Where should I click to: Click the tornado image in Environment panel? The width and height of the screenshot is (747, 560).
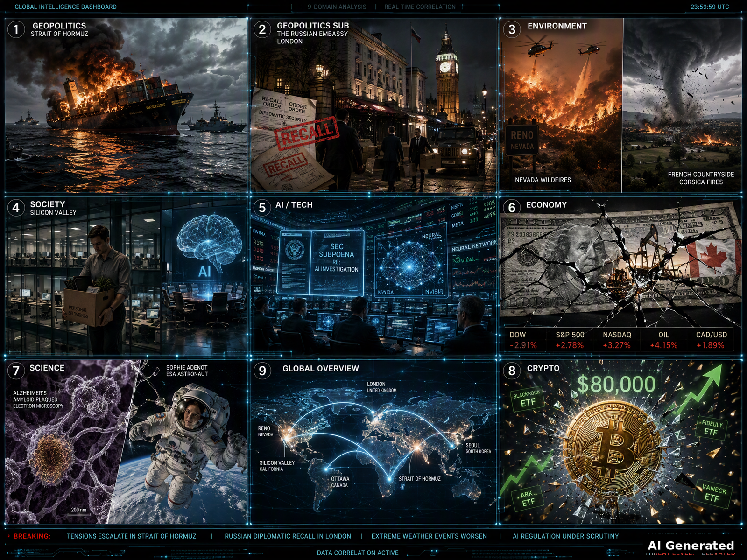tap(682, 105)
